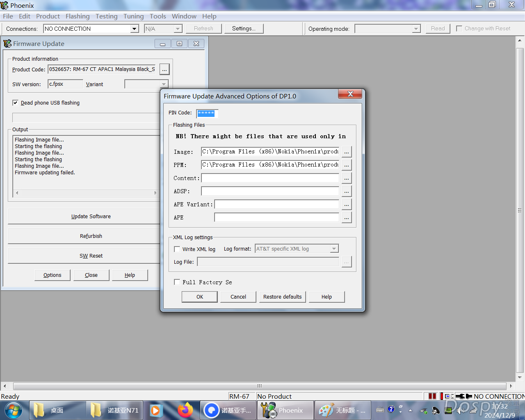Open the Testing menu
The width and height of the screenshot is (525, 420).
(x=107, y=16)
